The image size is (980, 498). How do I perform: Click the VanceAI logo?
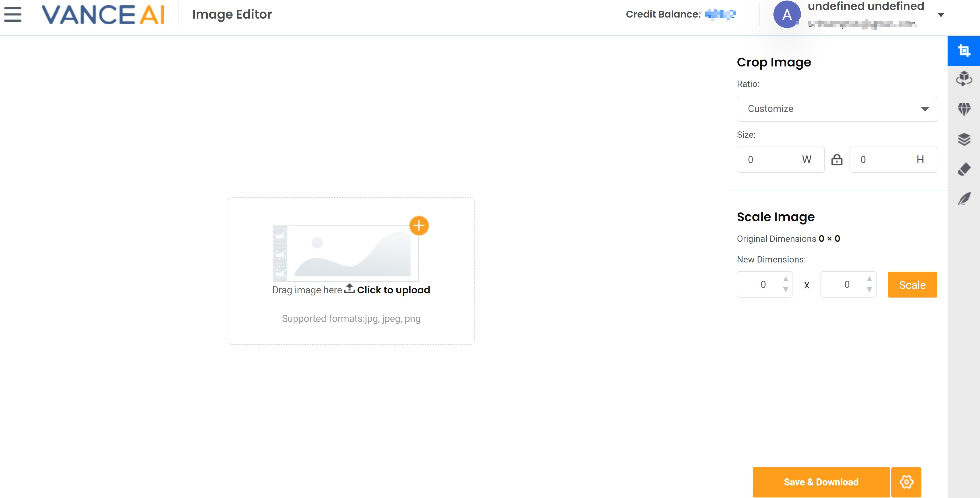tap(103, 15)
